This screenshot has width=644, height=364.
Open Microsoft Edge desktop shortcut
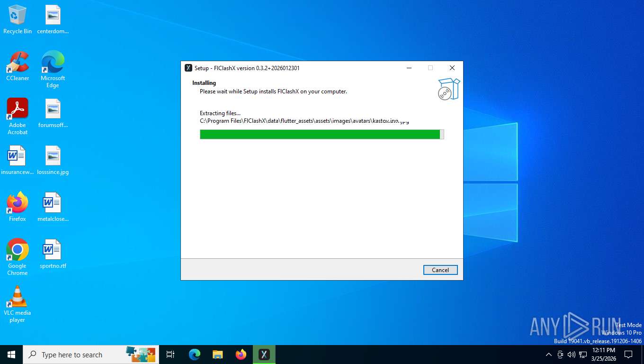[53, 69]
